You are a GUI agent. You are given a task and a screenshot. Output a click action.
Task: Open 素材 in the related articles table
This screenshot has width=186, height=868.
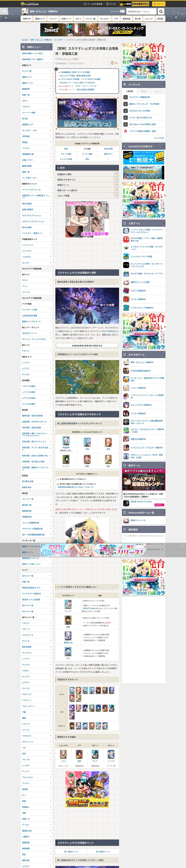[x=87, y=159]
